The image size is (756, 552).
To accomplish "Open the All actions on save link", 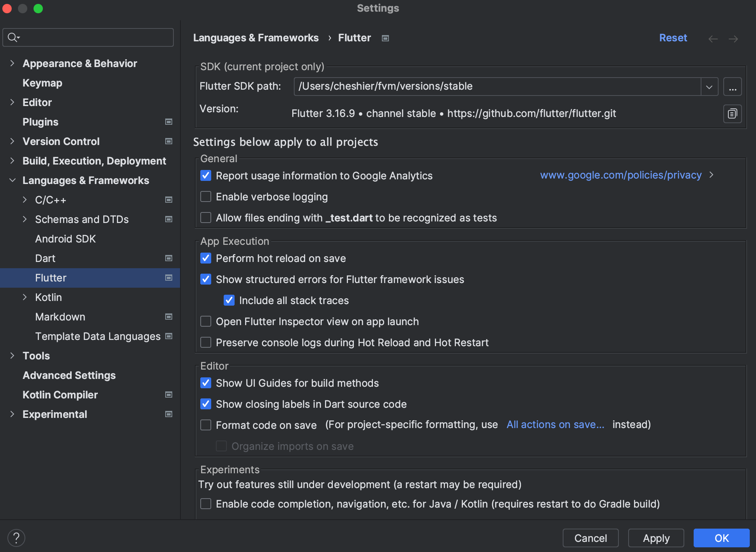I will coord(555,425).
